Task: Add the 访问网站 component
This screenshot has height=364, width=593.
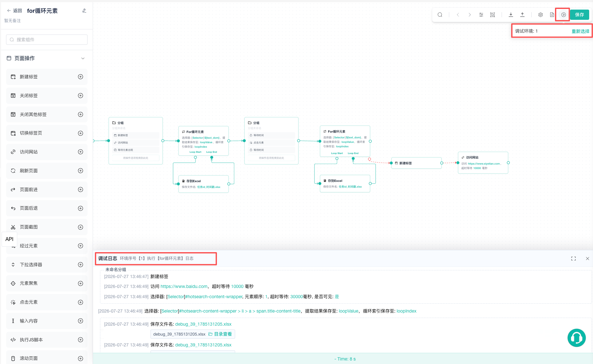Action: (x=81, y=152)
